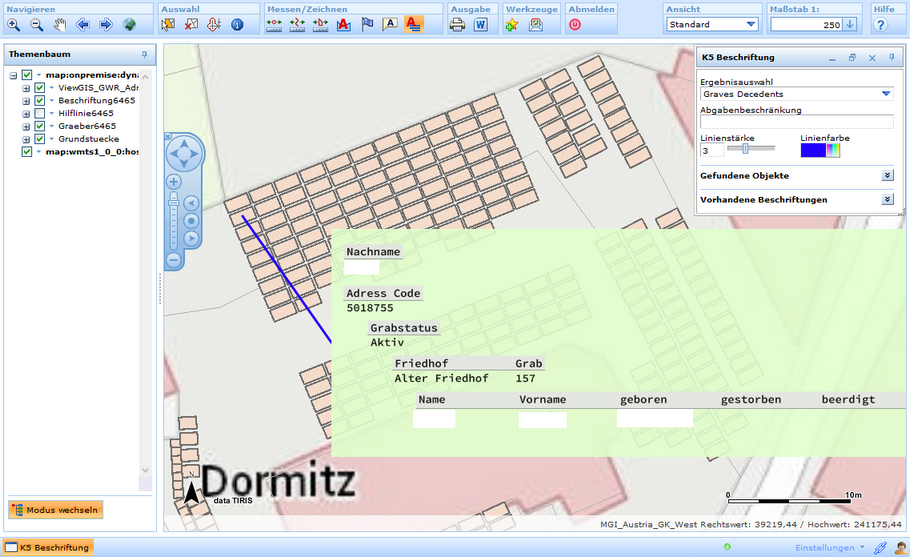Uncheck the map:wmts1_0_0 layer checkbox
Screen dimensions: 910x557
pyautogui.click(x=27, y=151)
